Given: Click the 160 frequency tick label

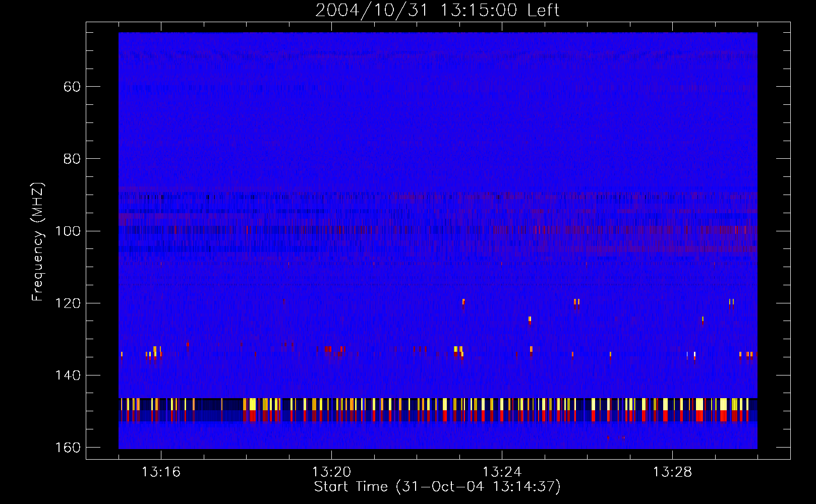Looking at the screenshot, I should click(x=68, y=448).
